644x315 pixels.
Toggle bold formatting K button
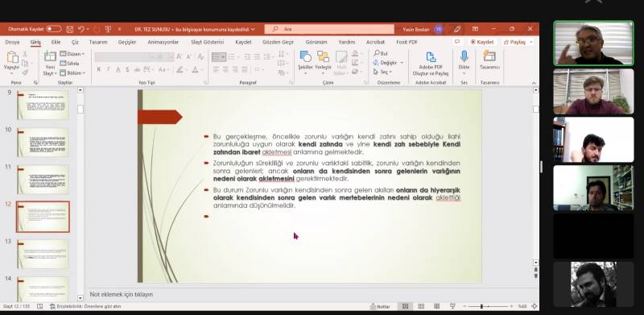[99, 69]
